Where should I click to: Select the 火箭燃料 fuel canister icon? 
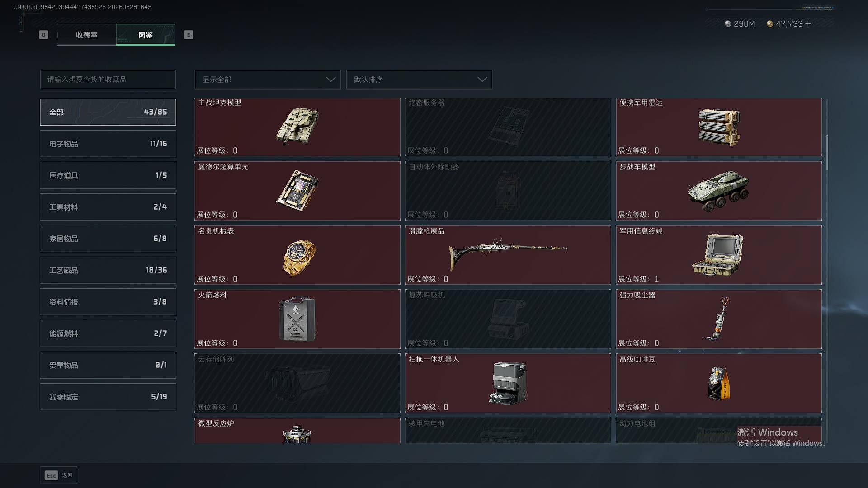(297, 319)
